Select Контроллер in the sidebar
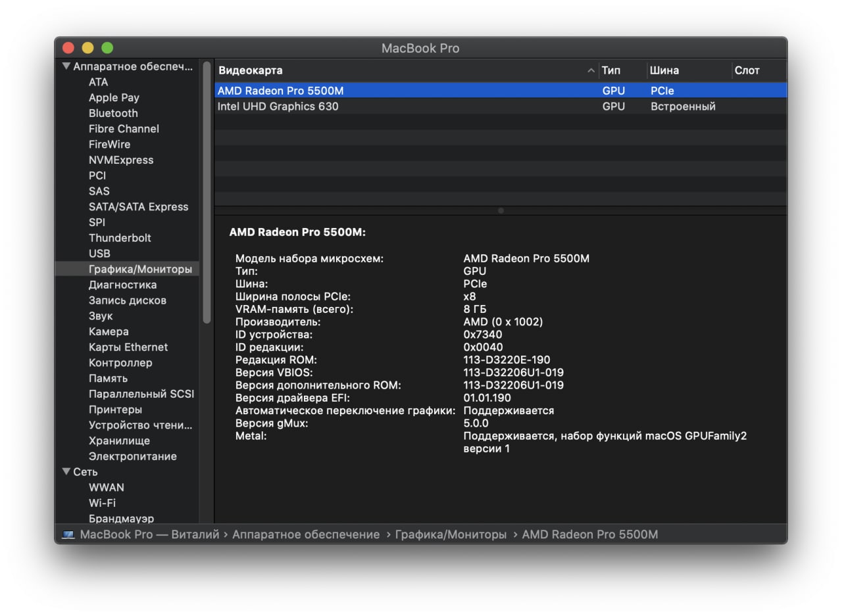Image resolution: width=842 pixels, height=616 pixels. 120,363
